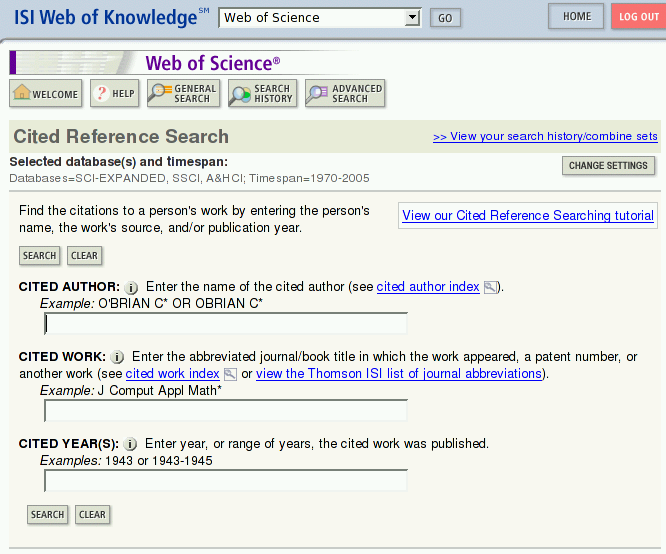Go to General Search
The height and width of the screenshot is (554, 666).
(x=183, y=93)
